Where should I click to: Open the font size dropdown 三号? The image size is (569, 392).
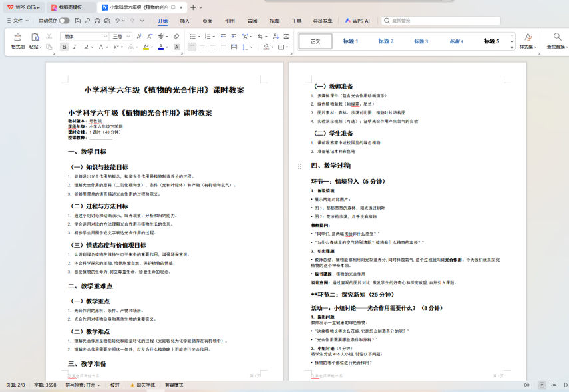(122, 36)
